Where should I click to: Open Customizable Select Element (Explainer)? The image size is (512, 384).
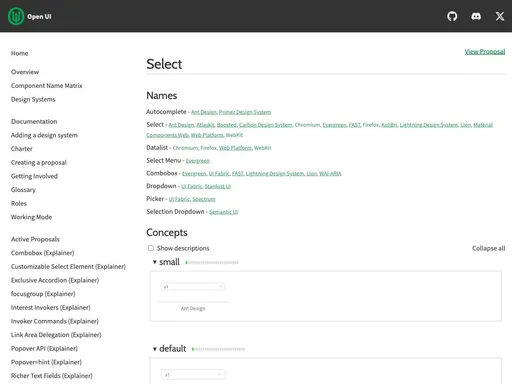68,266
